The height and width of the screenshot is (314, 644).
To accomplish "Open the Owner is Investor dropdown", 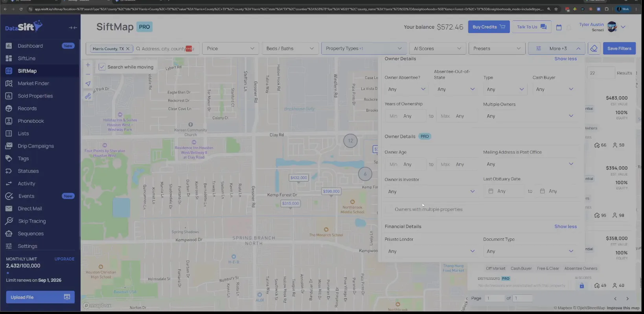I will click(431, 192).
